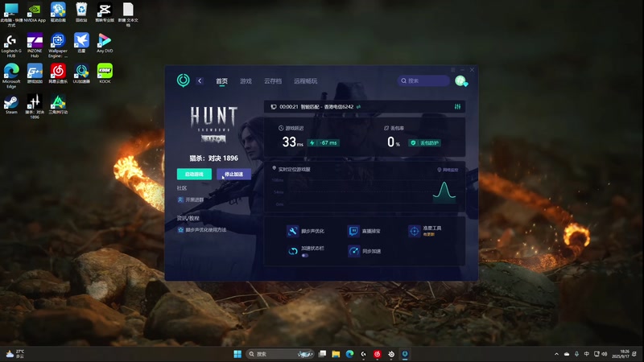644x362 pixels.
Task: Switch node via the swap arrows icon
Action: click(358, 107)
